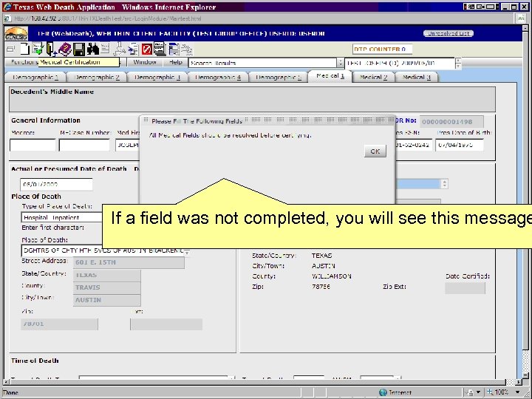The height and width of the screenshot is (399, 532).
Task: Open the Help menu
Action: point(175,62)
